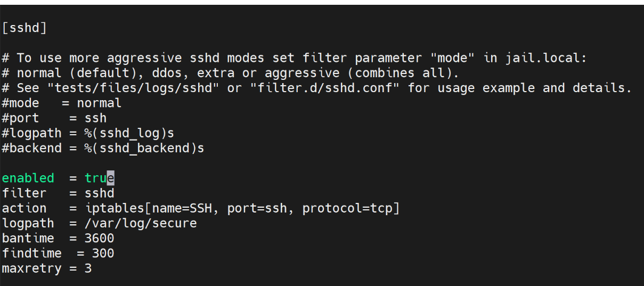
Task: Click the commented #port = ssh line
Action: [54, 118]
